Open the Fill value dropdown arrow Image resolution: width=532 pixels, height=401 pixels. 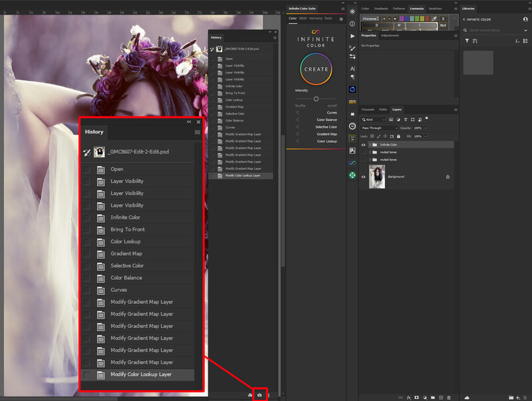pos(426,136)
